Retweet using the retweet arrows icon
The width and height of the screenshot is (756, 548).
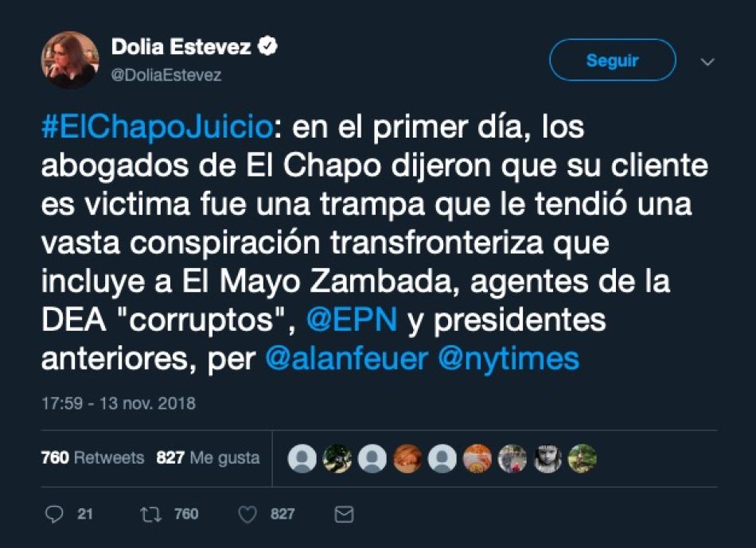150,515
